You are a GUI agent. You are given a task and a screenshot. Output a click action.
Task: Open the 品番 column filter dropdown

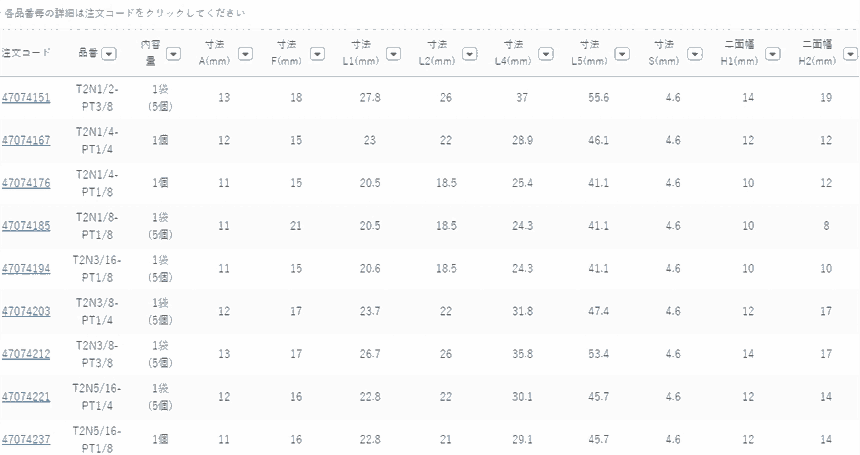[x=109, y=53]
